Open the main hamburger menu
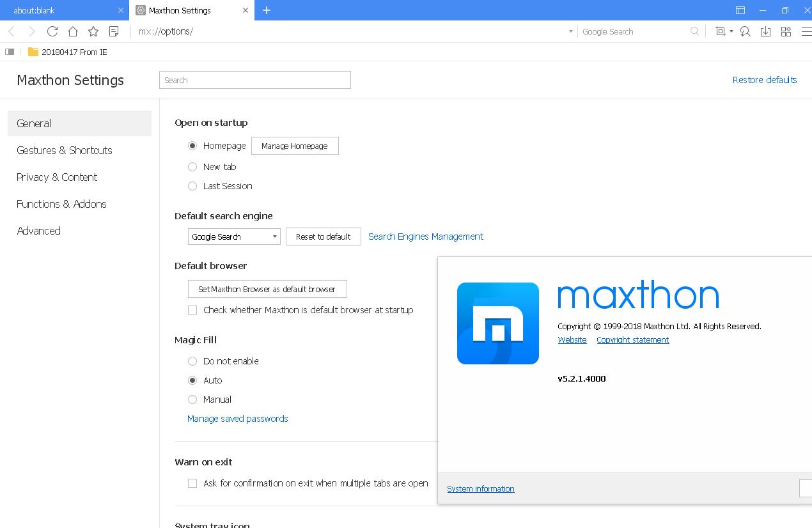This screenshot has height=528, width=812. pyautogui.click(x=806, y=31)
